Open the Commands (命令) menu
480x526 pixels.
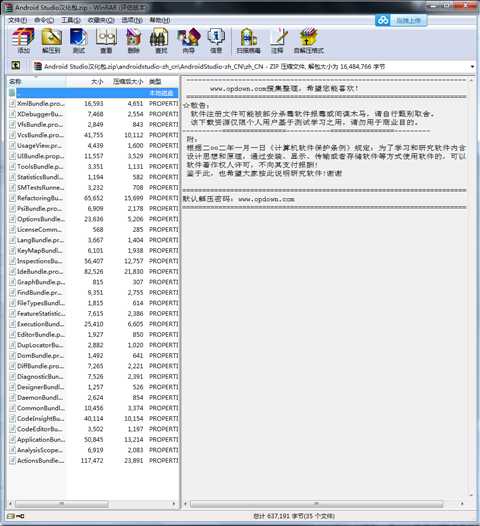(x=44, y=20)
